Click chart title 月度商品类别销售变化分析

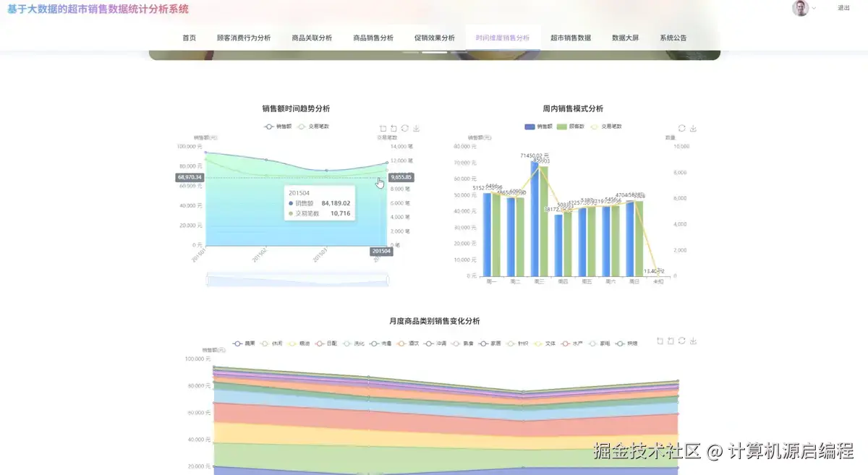click(x=435, y=321)
